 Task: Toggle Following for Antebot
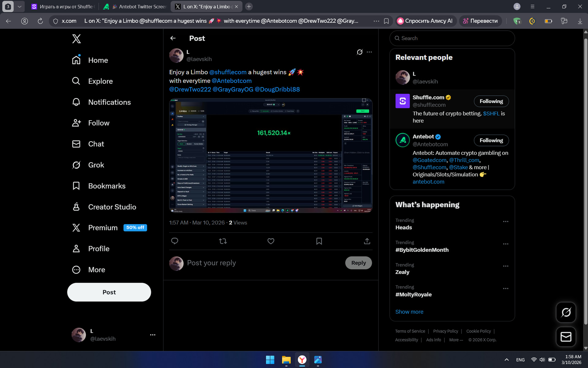click(x=491, y=140)
